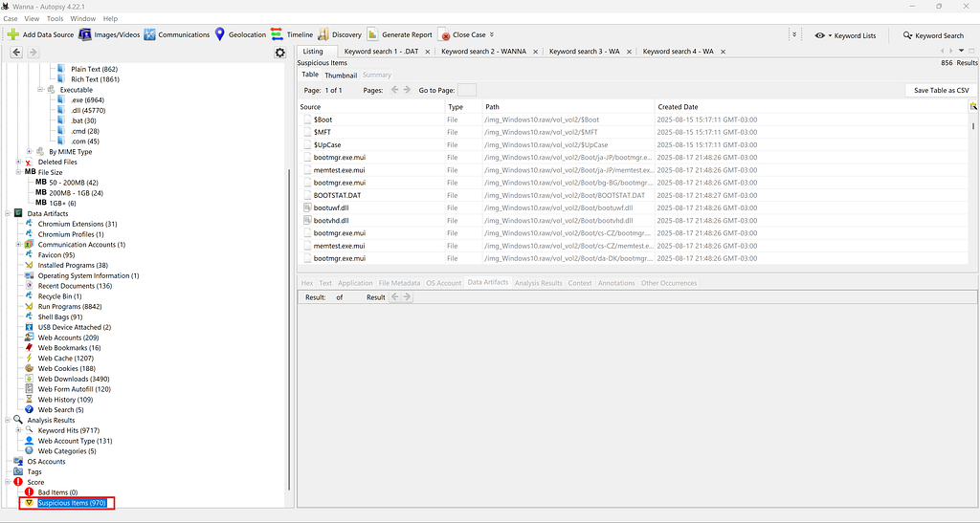Click next page arrow in listing

[407, 90]
